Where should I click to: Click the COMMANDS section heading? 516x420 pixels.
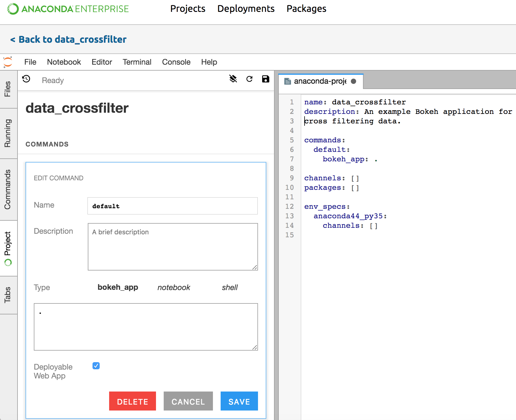click(47, 144)
